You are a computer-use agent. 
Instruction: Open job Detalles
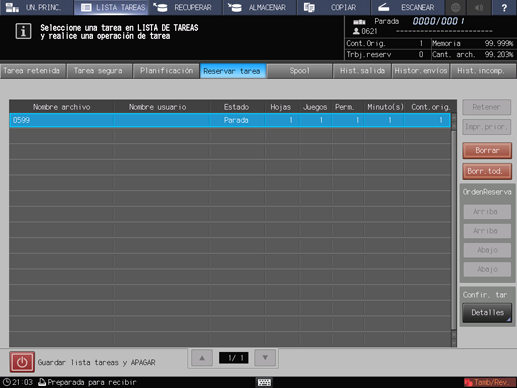coord(487,313)
